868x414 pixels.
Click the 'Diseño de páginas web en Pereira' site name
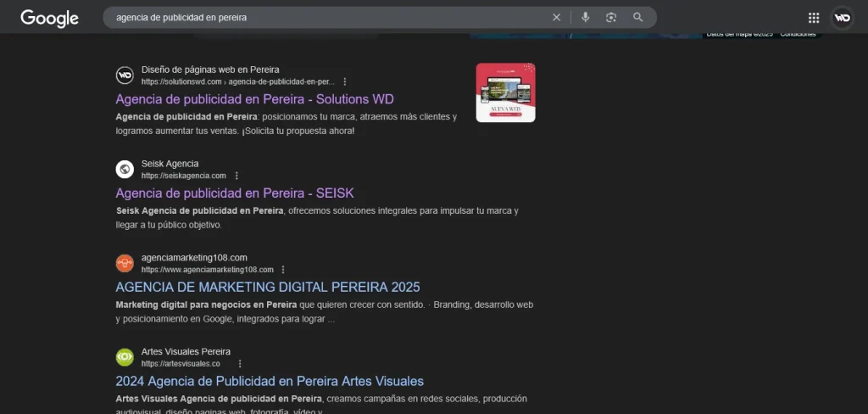tap(210, 70)
